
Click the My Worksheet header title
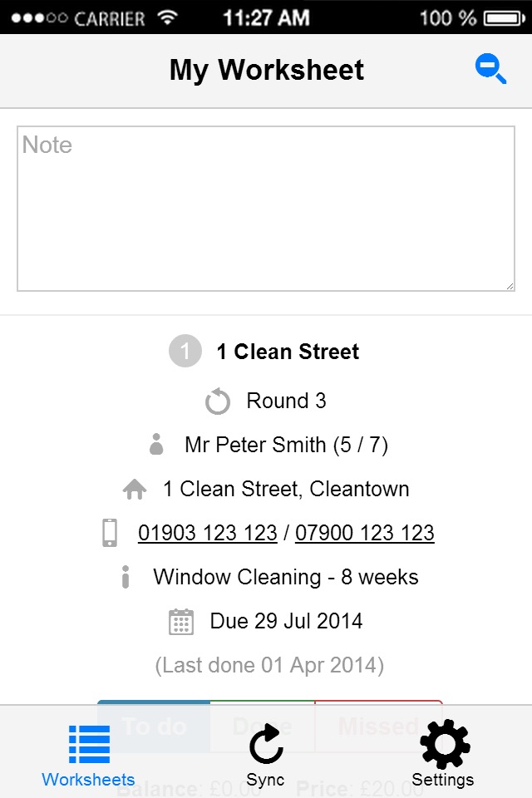(x=266, y=70)
